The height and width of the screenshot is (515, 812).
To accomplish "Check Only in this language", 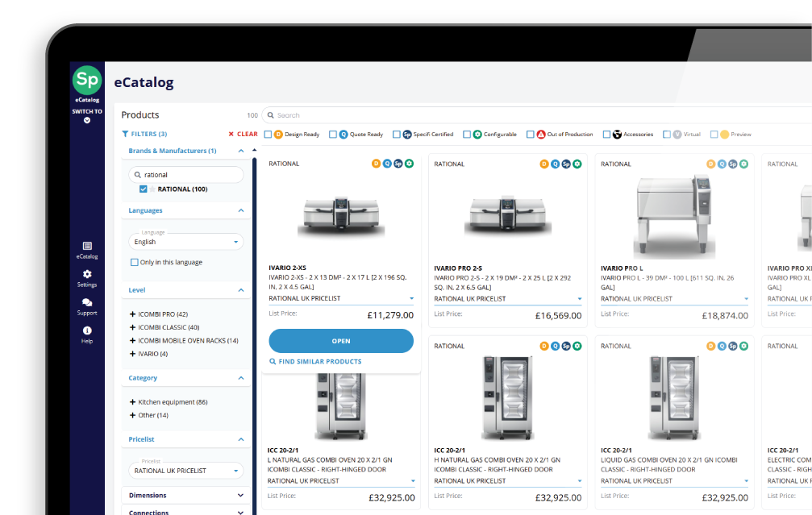I will (x=135, y=263).
